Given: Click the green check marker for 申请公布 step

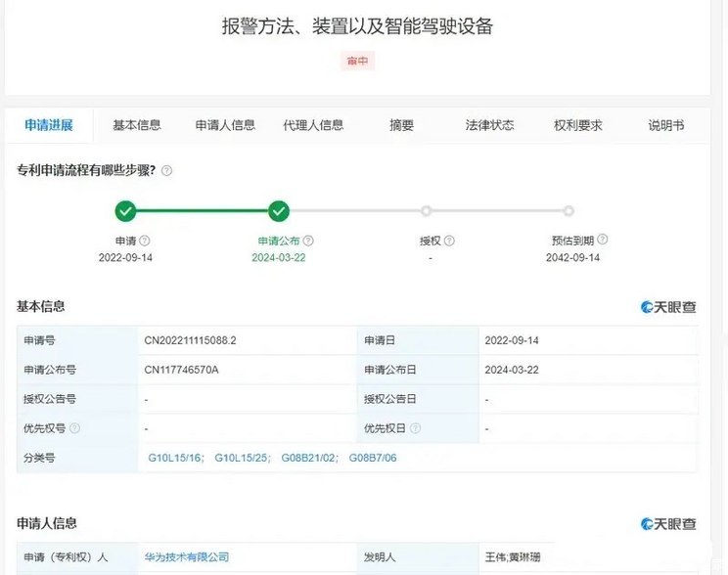Looking at the screenshot, I should click(279, 211).
